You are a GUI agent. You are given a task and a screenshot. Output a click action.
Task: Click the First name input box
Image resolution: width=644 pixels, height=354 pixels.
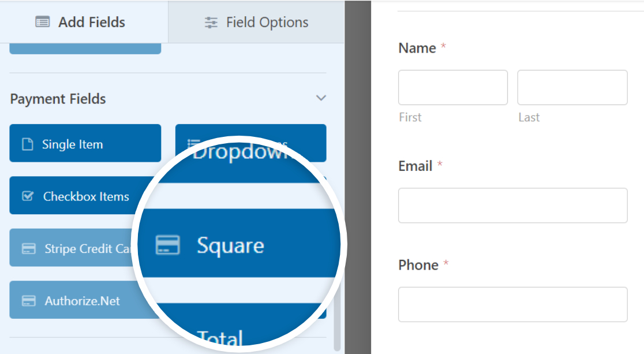click(x=452, y=87)
